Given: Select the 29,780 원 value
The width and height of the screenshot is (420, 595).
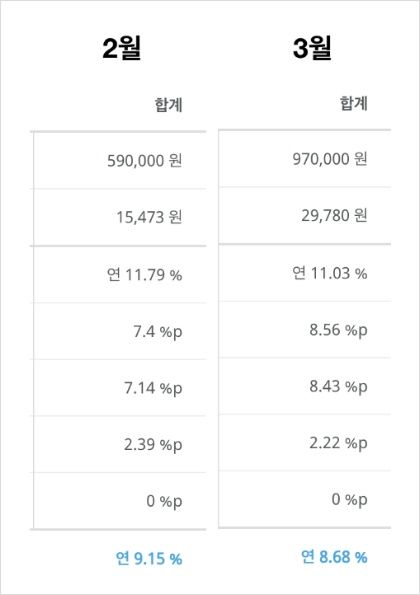Looking at the screenshot, I should pyautogui.click(x=334, y=216).
